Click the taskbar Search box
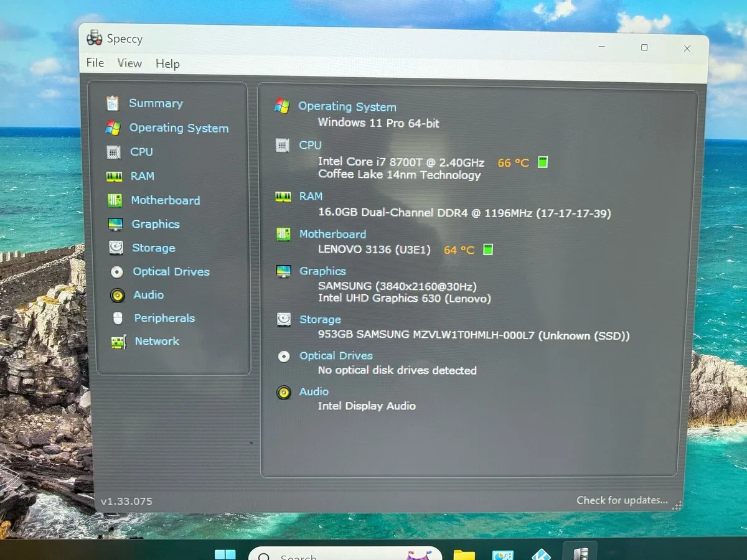 345,554
